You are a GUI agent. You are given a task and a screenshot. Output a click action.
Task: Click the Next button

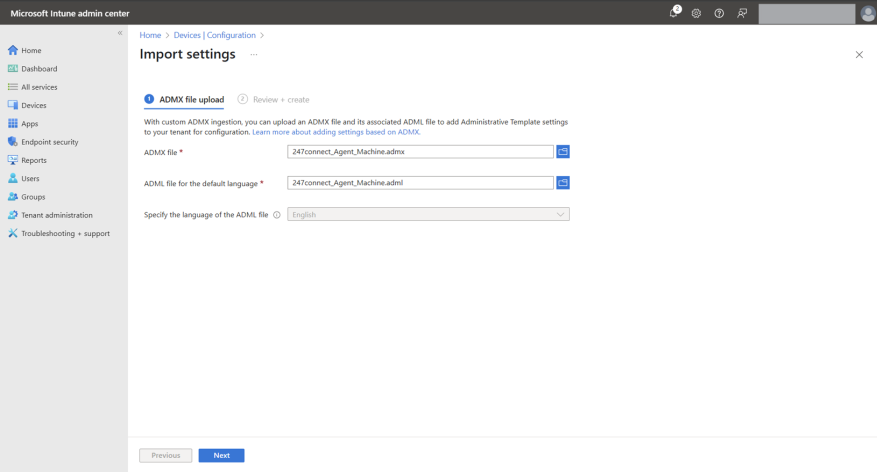click(221, 455)
